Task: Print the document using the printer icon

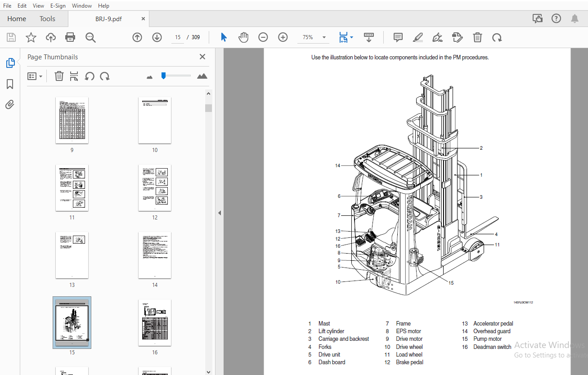Action: click(x=70, y=37)
